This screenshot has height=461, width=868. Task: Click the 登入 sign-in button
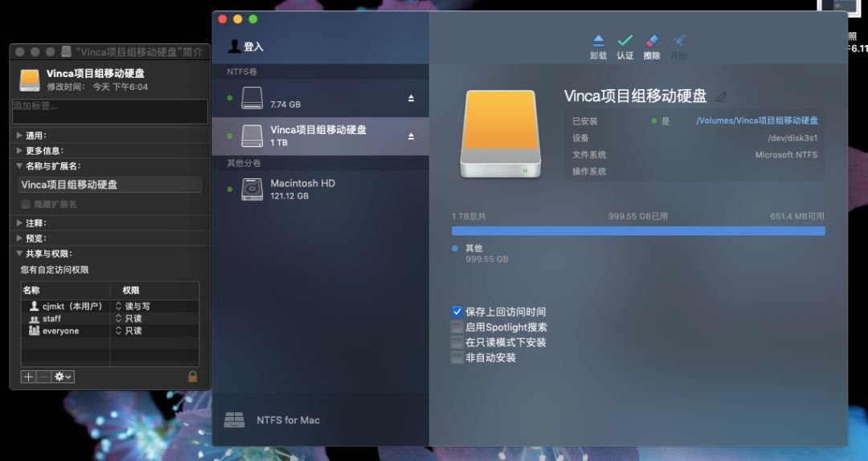pyautogui.click(x=253, y=47)
